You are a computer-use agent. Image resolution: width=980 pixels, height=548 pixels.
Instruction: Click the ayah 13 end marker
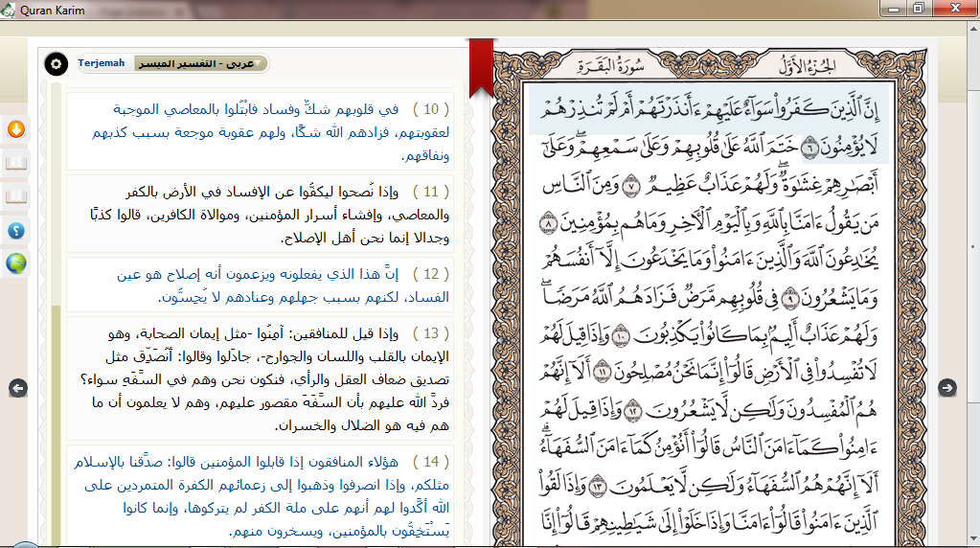598,486
